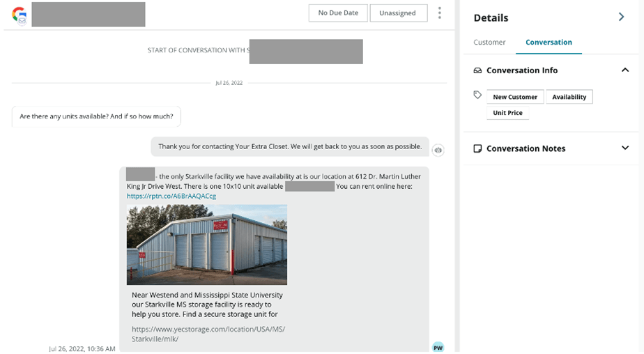644x354 pixels.
Task: Open the three-dot more options menu
Action: (x=439, y=13)
